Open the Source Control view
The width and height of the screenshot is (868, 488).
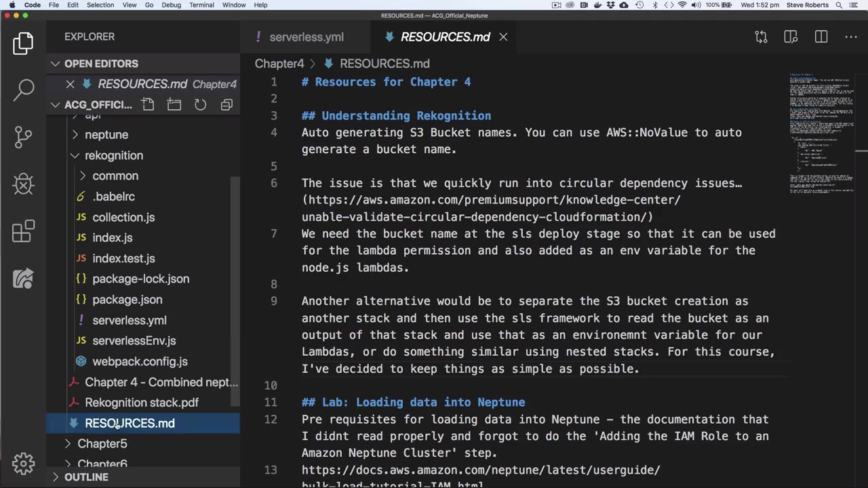click(x=23, y=136)
